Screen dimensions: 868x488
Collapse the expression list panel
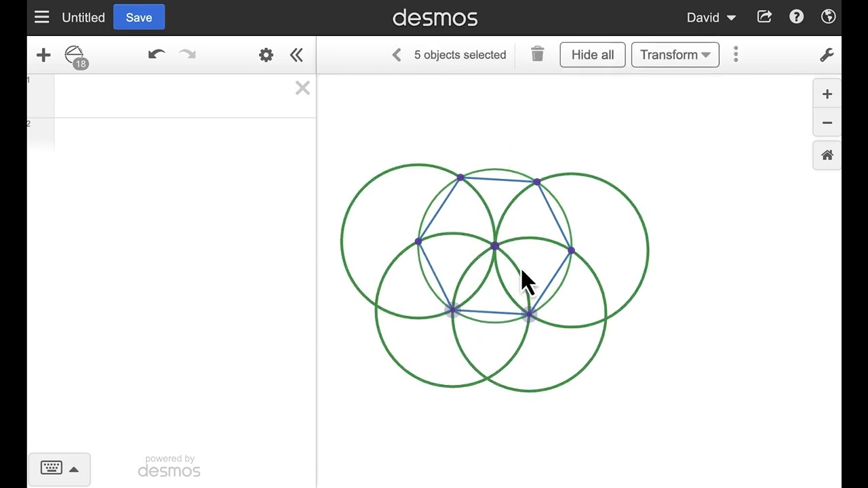click(296, 55)
